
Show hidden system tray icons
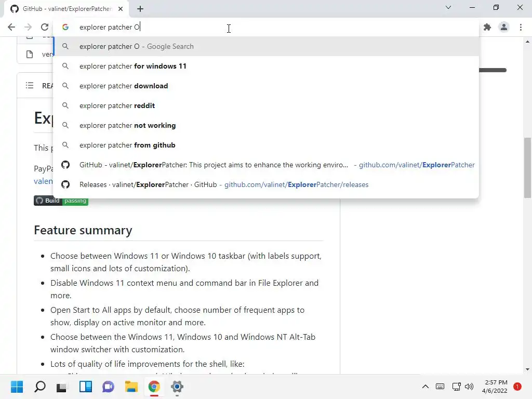pyautogui.click(x=425, y=387)
